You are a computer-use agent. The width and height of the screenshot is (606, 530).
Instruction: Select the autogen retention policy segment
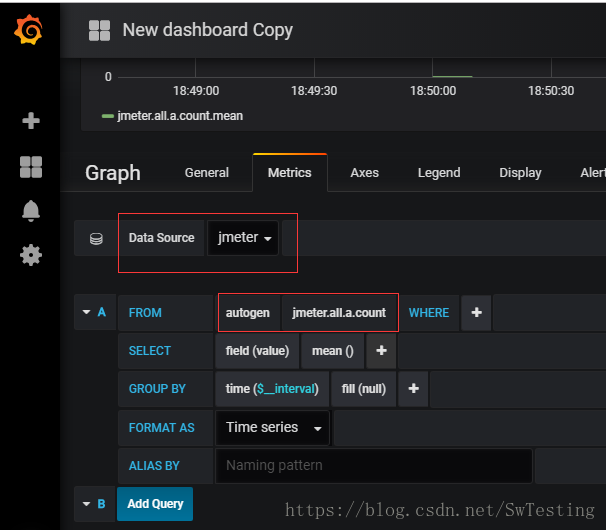pos(248,312)
